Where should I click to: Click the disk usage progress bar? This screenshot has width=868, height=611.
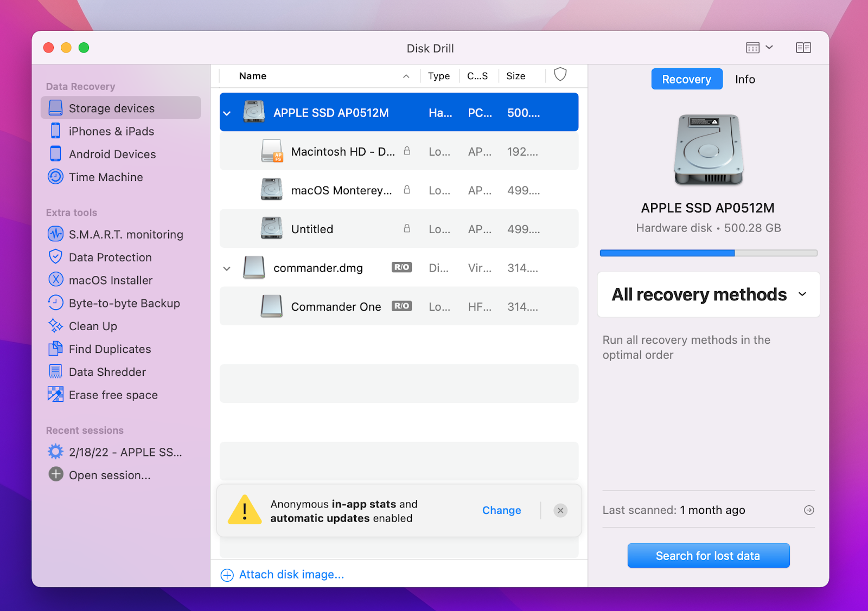pos(709,253)
